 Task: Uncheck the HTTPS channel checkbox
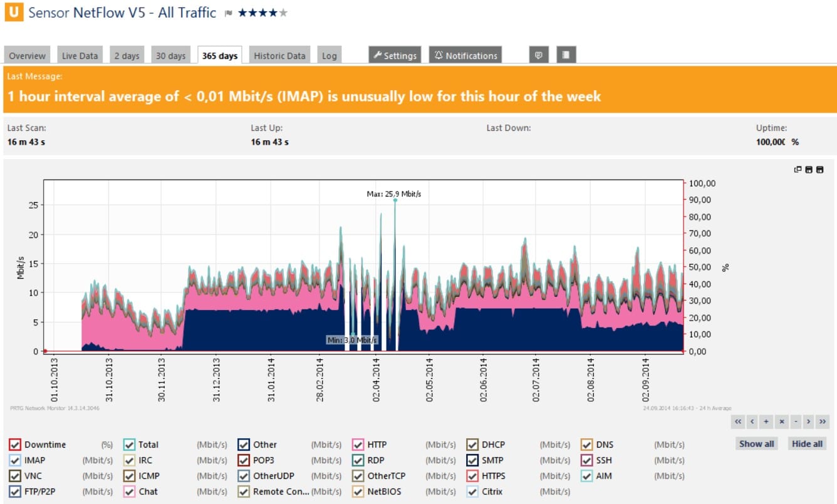[x=472, y=476]
